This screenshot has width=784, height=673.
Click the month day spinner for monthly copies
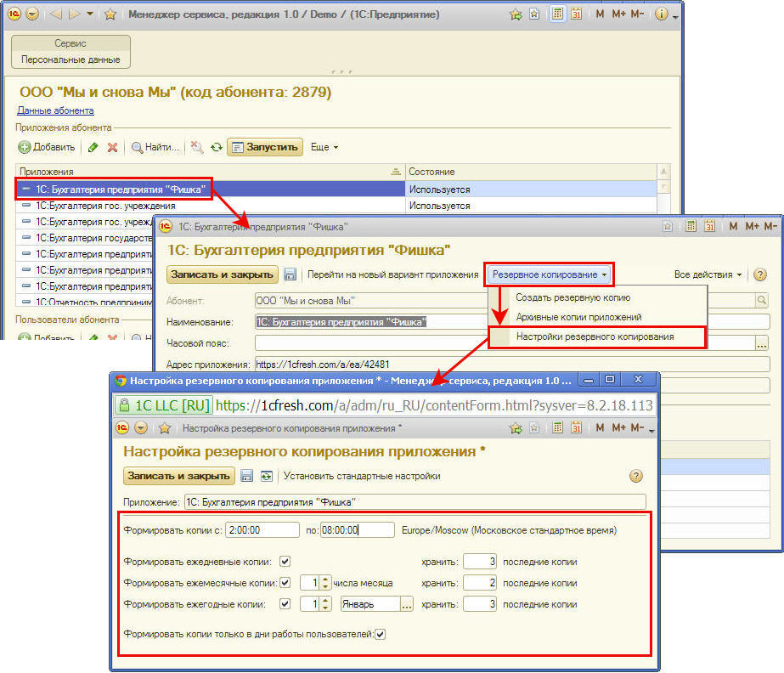[325, 582]
